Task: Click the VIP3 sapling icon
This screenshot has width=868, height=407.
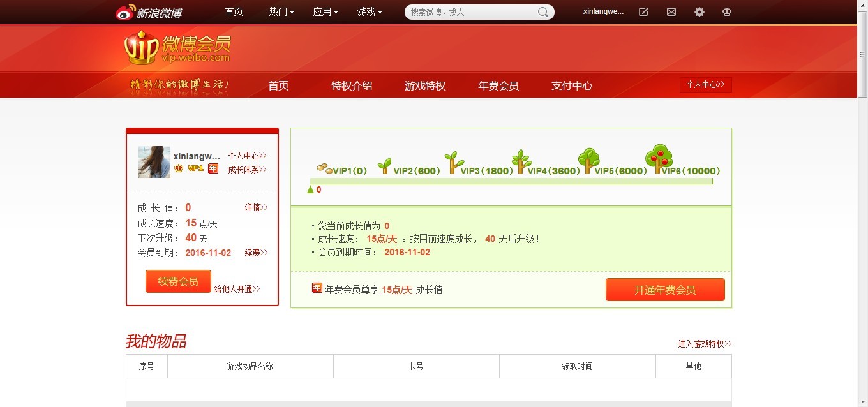Action: click(x=454, y=163)
